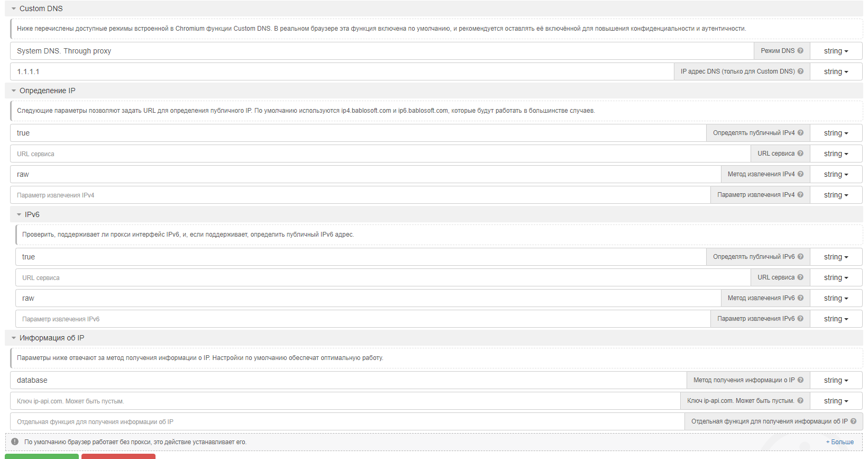Click the Ключ ip-api.com input field
Screen dimensions: 868x459
click(x=344, y=401)
